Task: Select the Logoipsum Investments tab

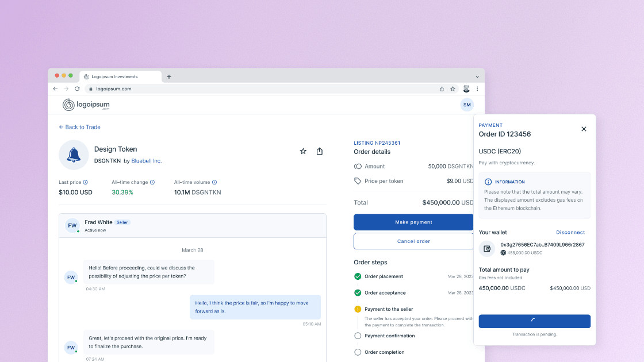Action: click(120, 77)
